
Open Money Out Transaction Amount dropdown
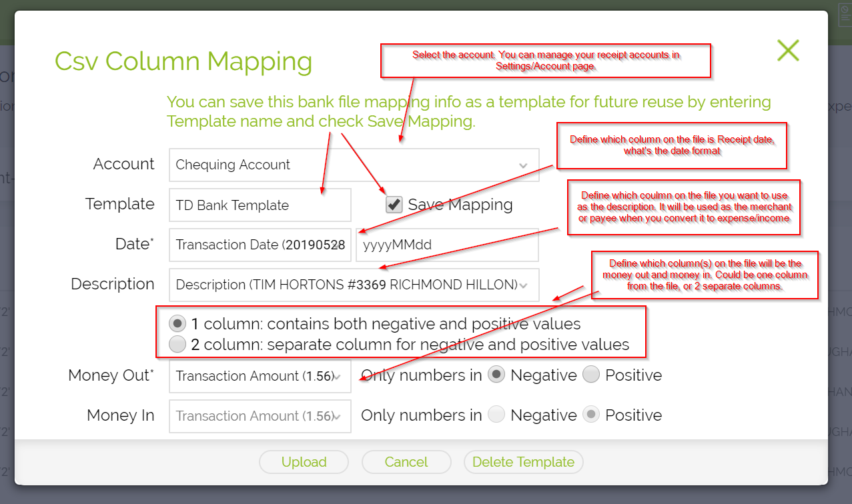pos(260,376)
